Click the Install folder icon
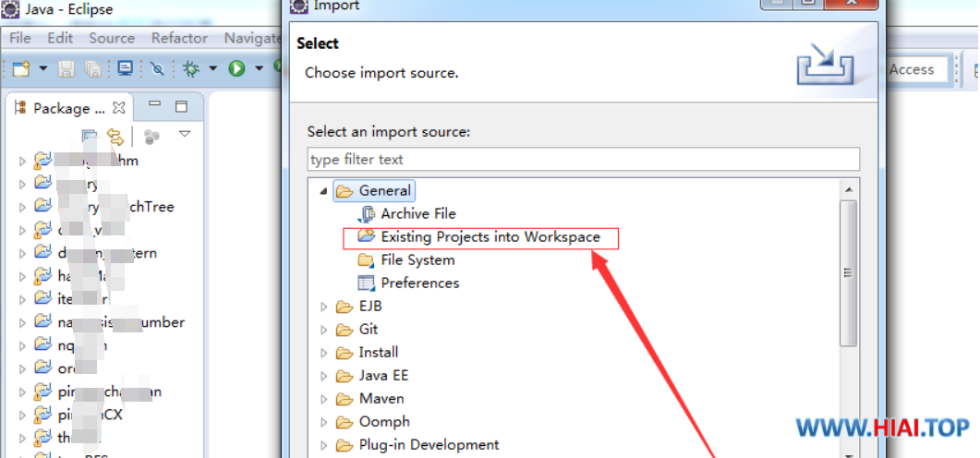The width and height of the screenshot is (980, 458). [x=345, y=353]
